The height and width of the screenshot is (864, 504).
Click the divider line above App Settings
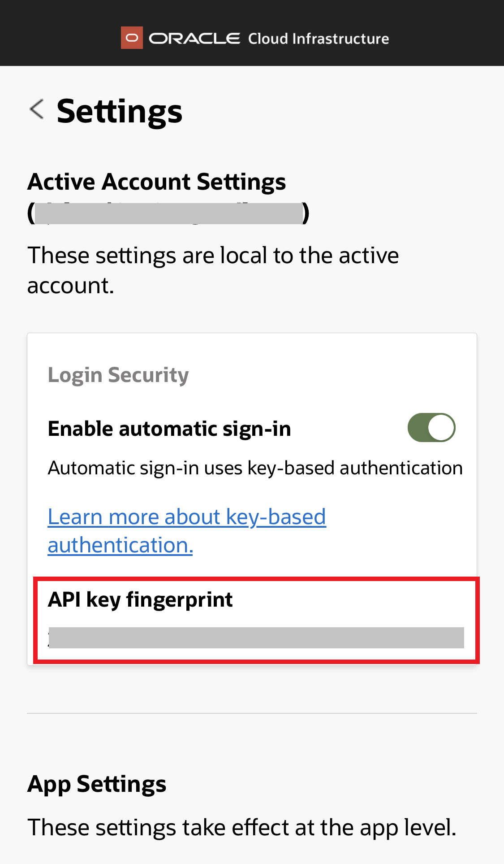tap(252, 713)
